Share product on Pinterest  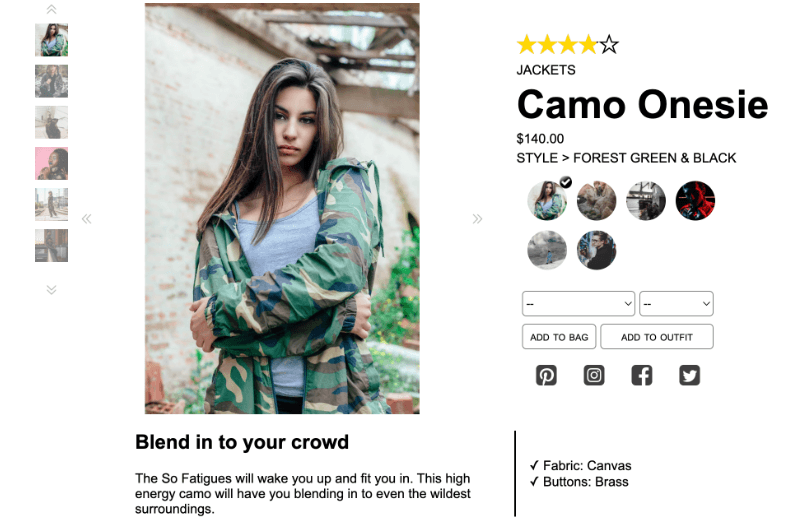tap(546, 375)
